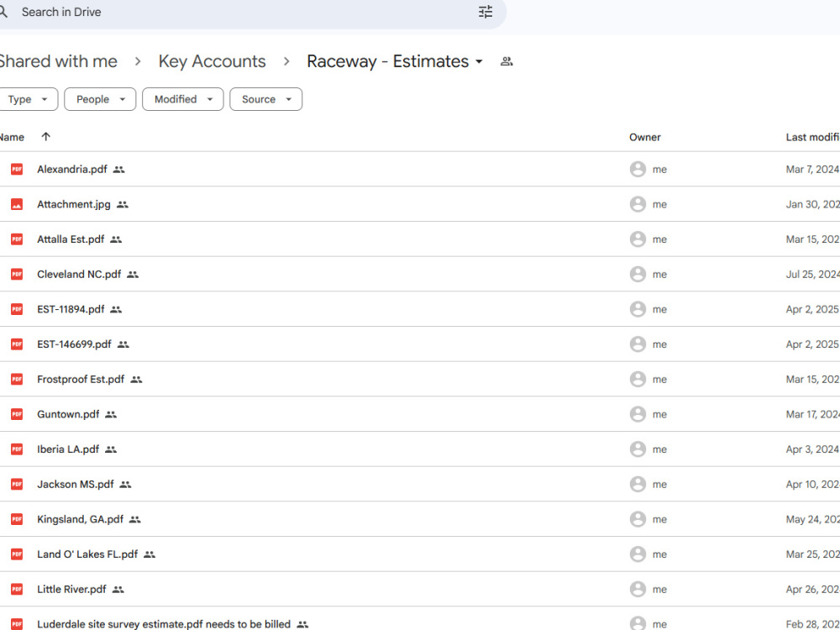The height and width of the screenshot is (630, 840).
Task: Open the Source filter dropdown
Action: 265,99
